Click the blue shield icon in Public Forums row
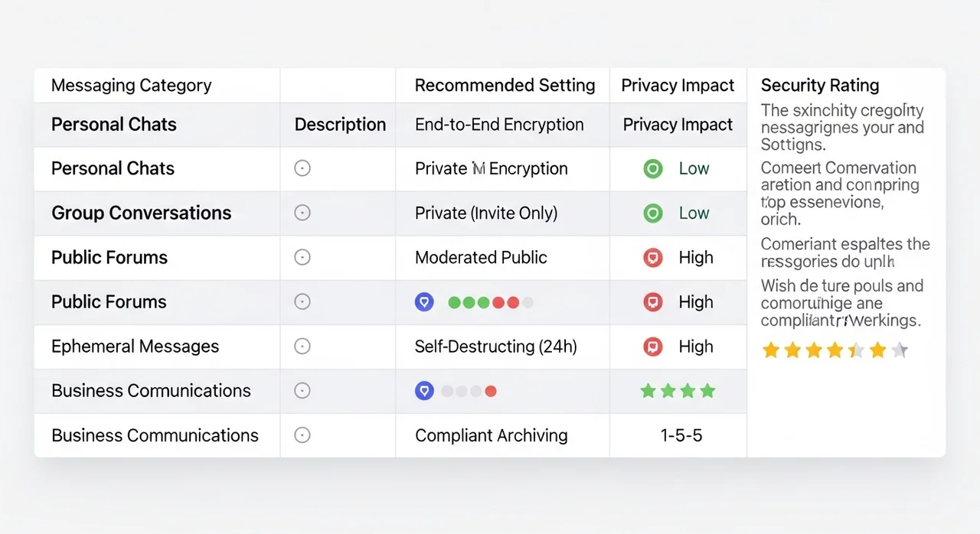 coord(424,302)
